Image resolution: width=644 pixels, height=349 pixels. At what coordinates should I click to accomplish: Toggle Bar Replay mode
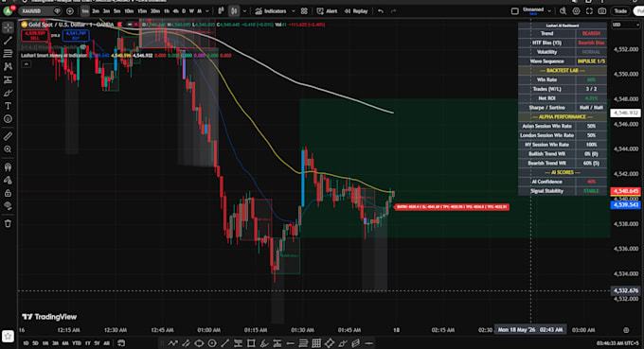[x=356, y=11]
